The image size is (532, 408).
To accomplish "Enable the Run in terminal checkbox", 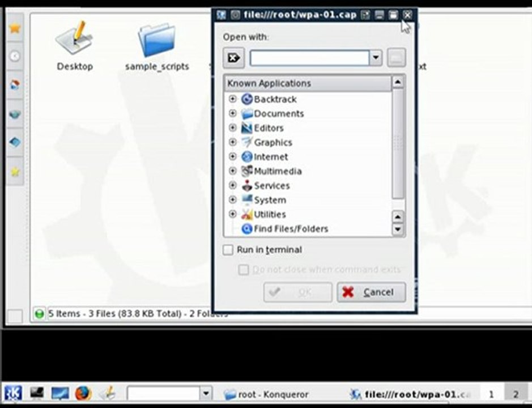I will [x=228, y=250].
